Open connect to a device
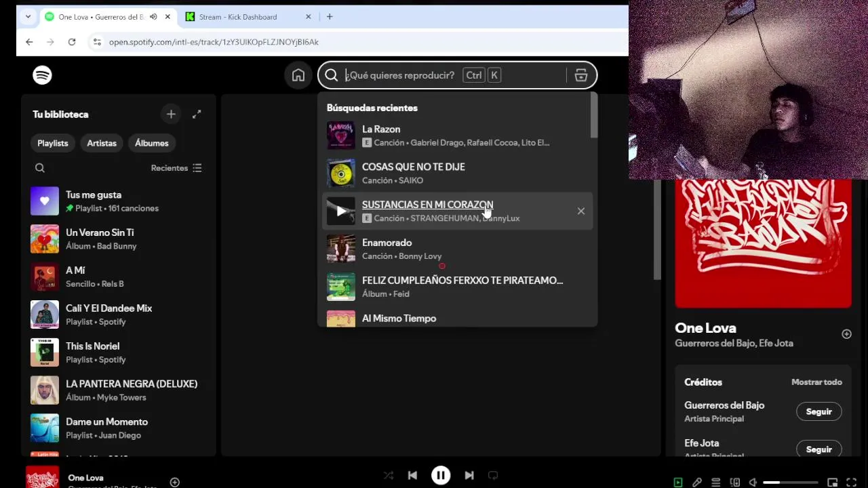Image resolution: width=868 pixels, height=488 pixels. [735, 482]
